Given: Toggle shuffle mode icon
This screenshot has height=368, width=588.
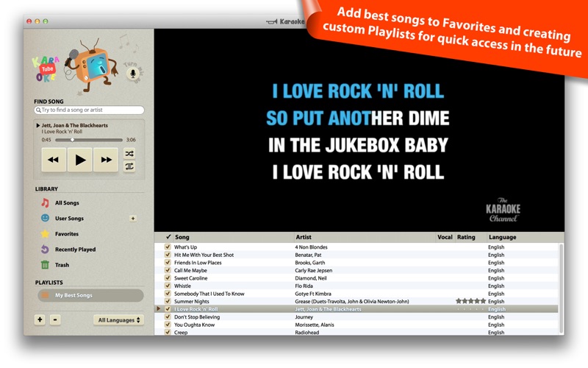Looking at the screenshot, I should click(129, 154).
